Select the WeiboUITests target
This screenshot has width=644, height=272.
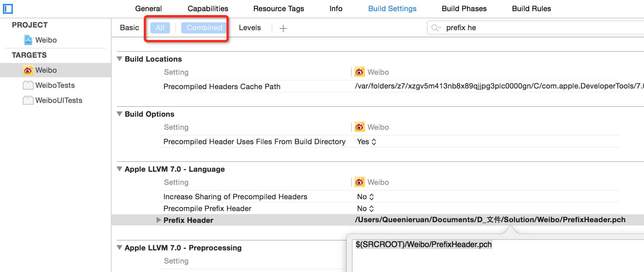point(59,100)
